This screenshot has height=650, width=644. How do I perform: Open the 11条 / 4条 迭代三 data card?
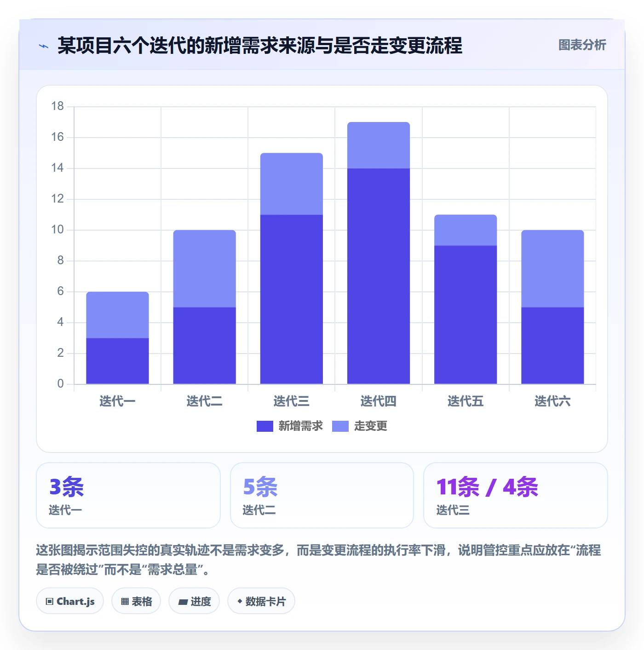coord(516,495)
